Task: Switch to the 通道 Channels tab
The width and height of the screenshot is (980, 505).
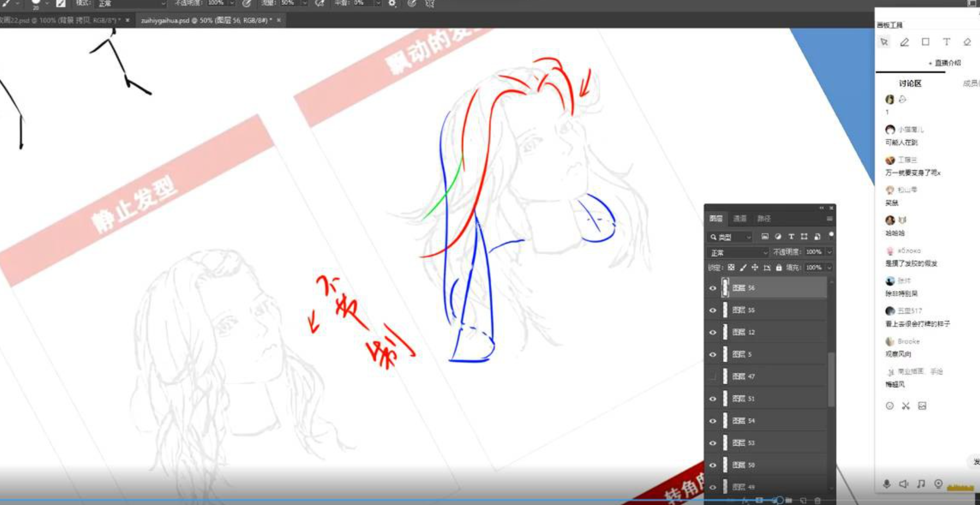Action: (740, 218)
